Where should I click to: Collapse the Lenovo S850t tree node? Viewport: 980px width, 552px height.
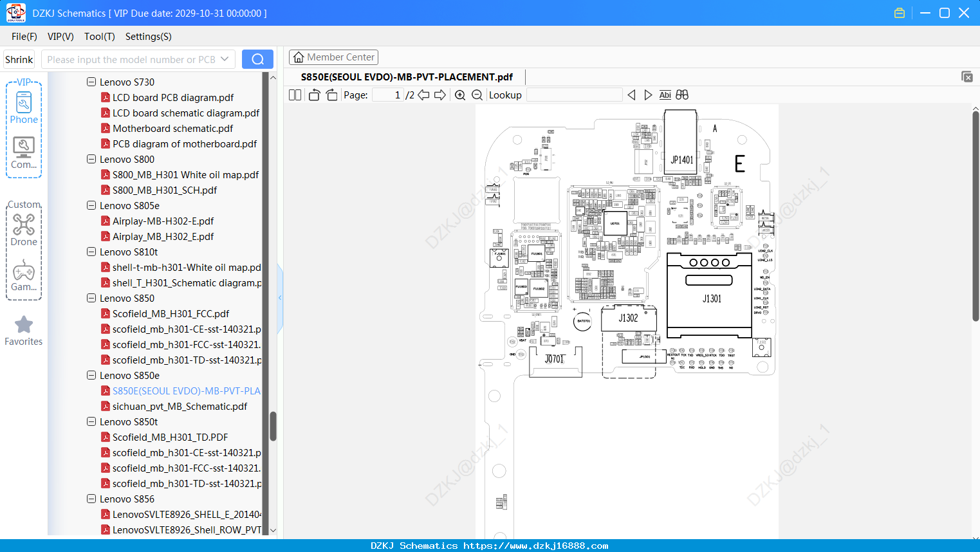[x=91, y=422]
